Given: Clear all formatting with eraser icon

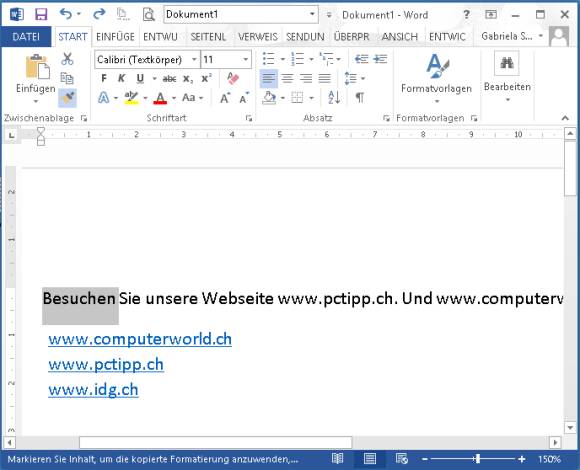Looking at the screenshot, I should (233, 78).
